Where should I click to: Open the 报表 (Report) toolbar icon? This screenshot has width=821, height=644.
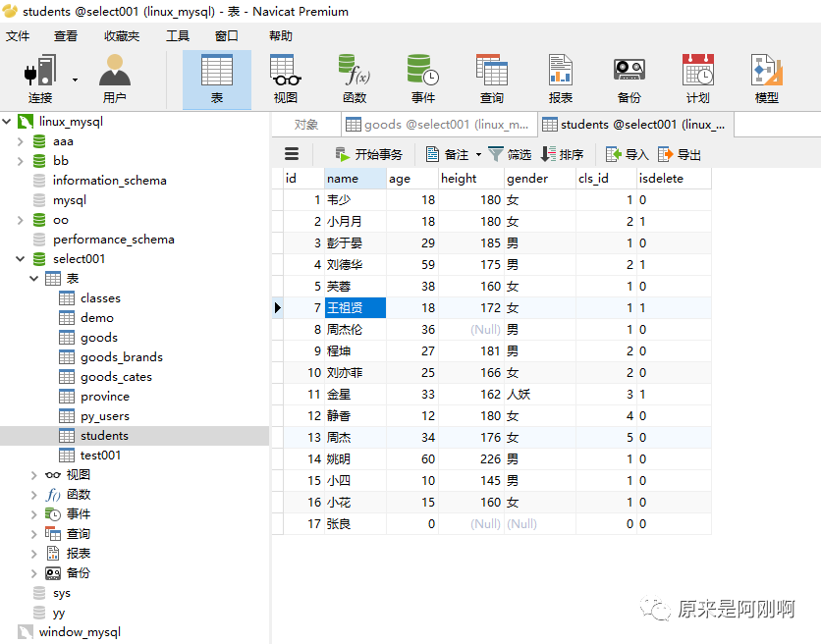pos(560,80)
